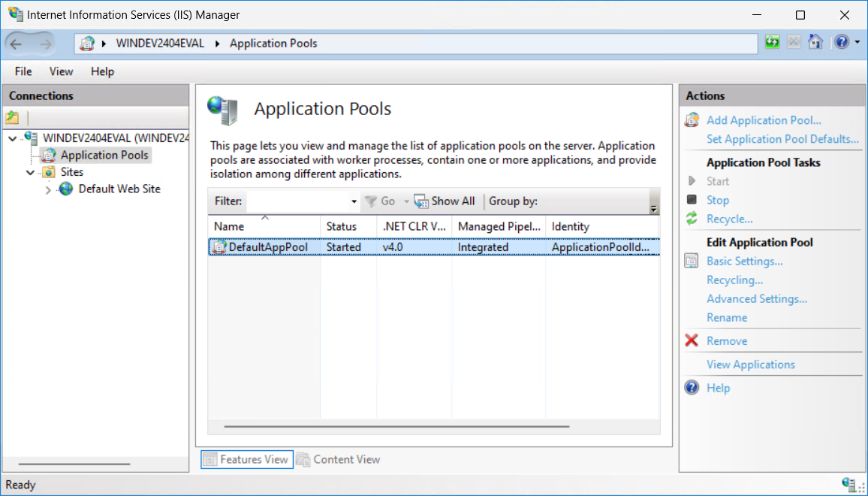Open the Help toolbar dropdown arrow
This screenshot has width=868, height=496.
(x=857, y=43)
